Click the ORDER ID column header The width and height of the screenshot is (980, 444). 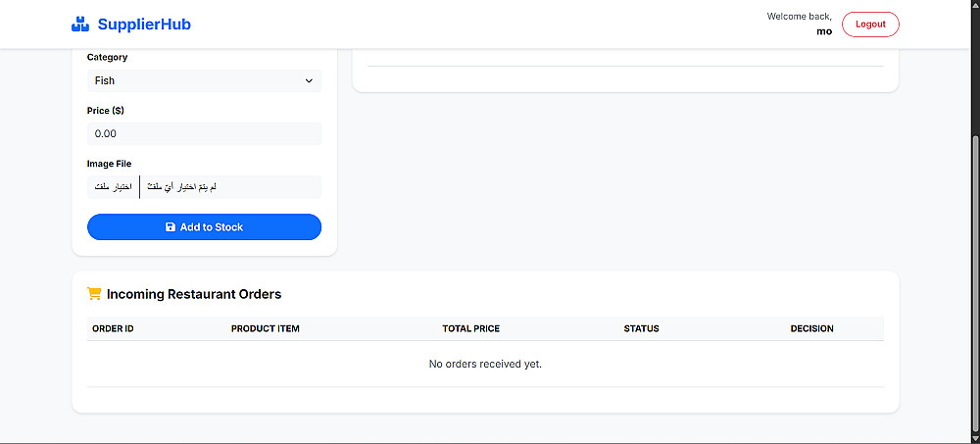click(113, 329)
